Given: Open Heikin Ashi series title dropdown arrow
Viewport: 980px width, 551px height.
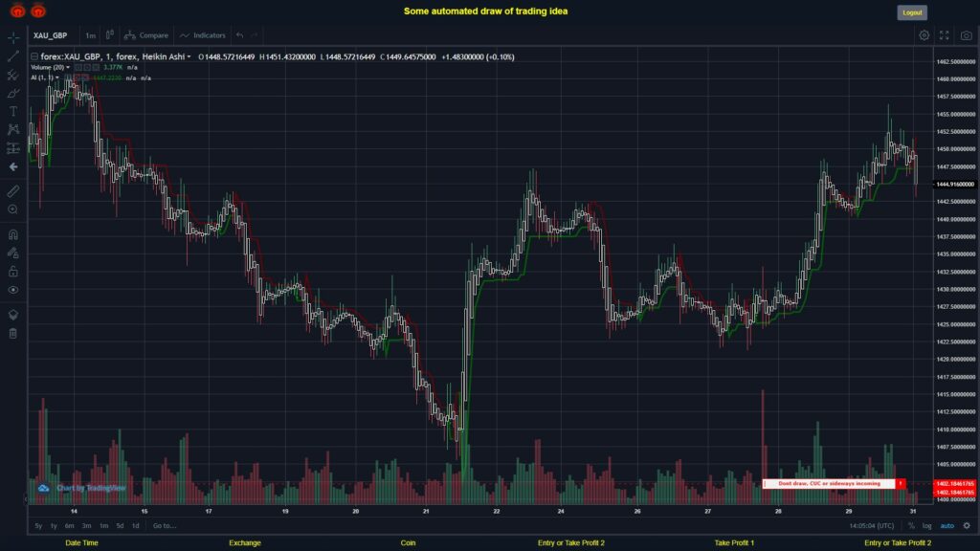Looking at the screenshot, I should click(x=189, y=56).
